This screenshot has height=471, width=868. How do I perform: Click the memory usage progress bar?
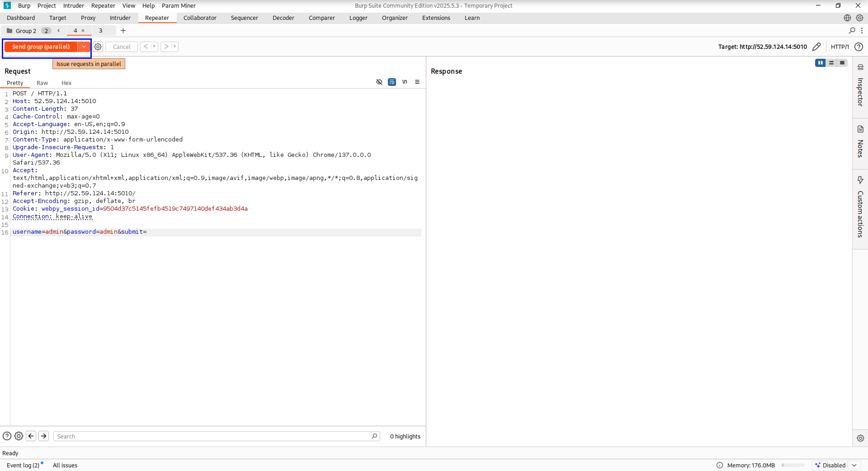793,465
